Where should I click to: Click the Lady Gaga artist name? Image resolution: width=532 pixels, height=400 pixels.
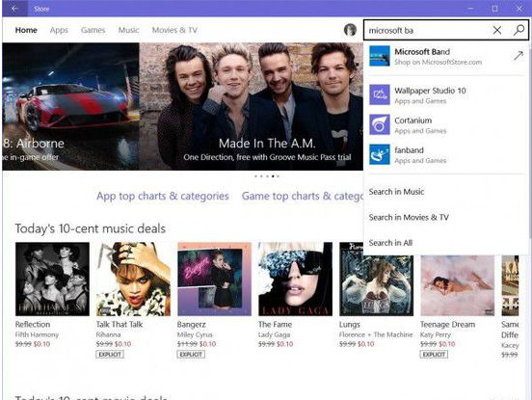(x=274, y=334)
